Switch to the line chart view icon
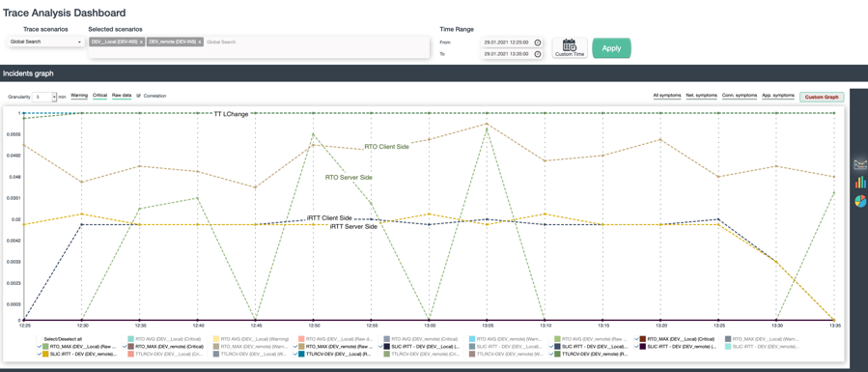The height and width of the screenshot is (372, 868). pos(860,164)
